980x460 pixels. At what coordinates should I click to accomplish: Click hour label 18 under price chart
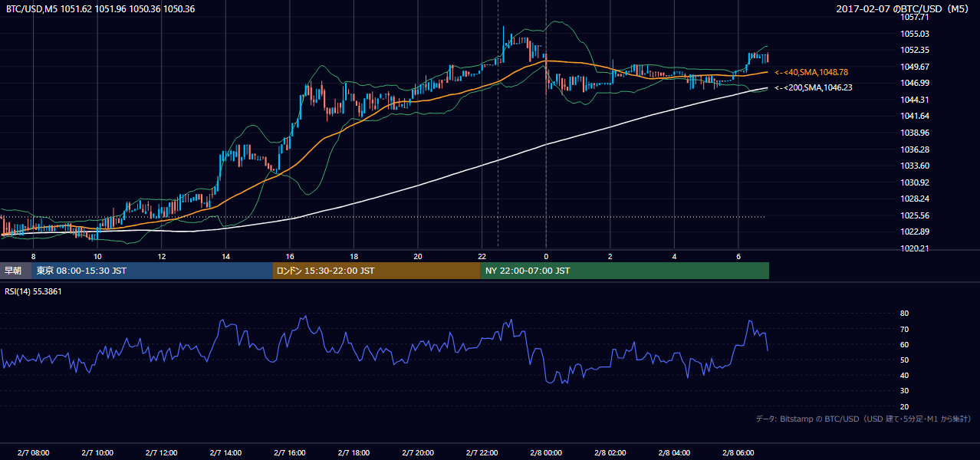coord(354,256)
